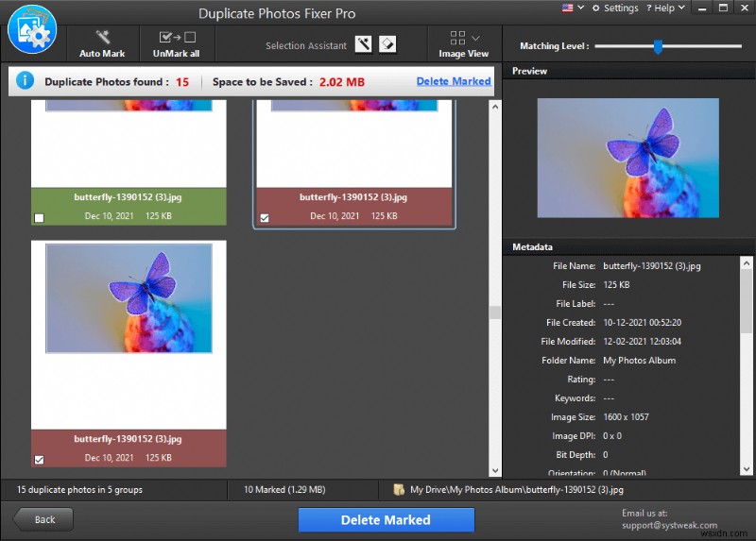Click the big blue Delete Marked button
The height and width of the screenshot is (541, 756).
click(387, 520)
